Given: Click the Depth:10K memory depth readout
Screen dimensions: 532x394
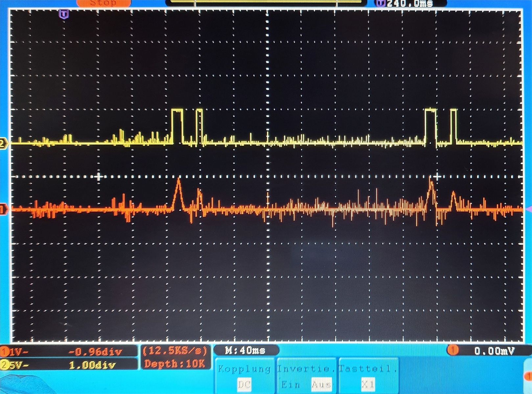Looking at the screenshot, I should 174,364.
